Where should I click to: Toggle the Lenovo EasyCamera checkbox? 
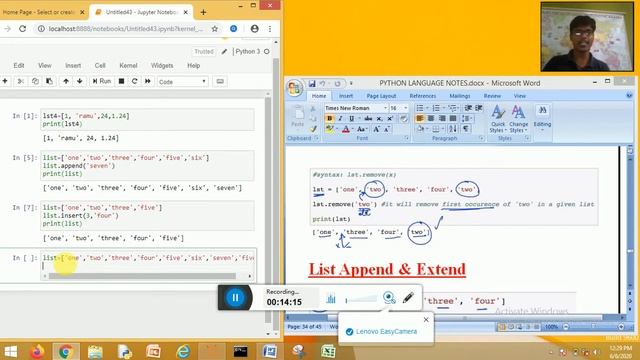click(x=349, y=332)
